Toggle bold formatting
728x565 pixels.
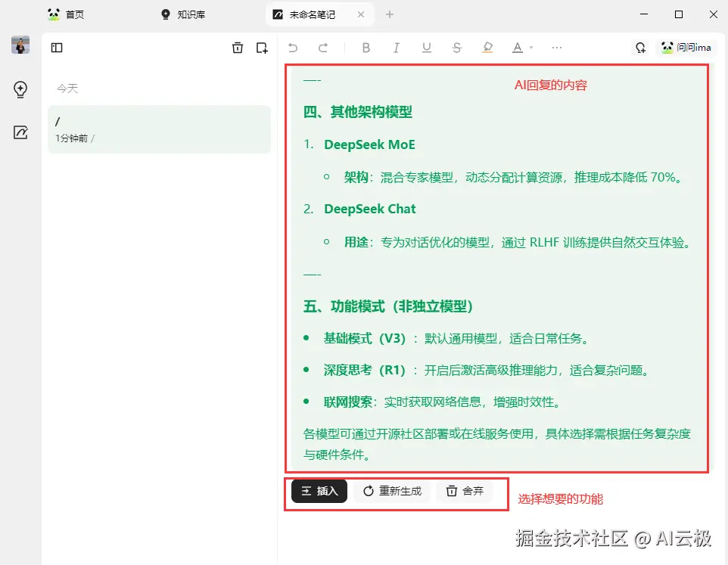(x=366, y=48)
